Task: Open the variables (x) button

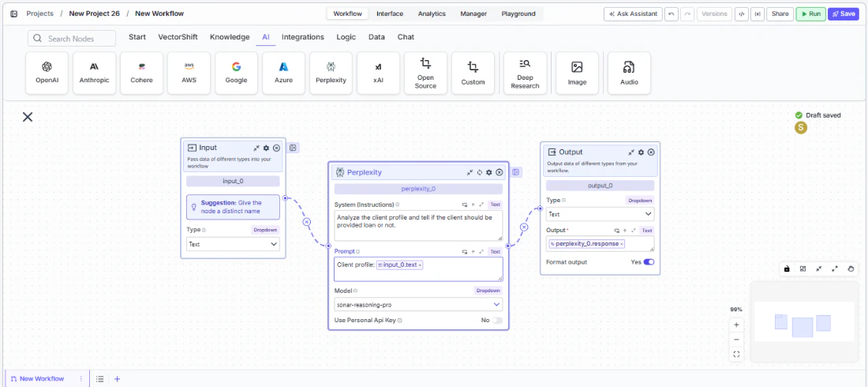Action: 757,14
